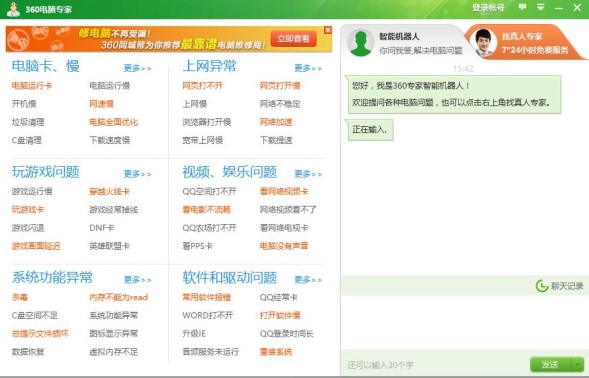Screen dimensions: 589x378
Task: Open the send button dropdown arrow
Action: tap(577, 364)
